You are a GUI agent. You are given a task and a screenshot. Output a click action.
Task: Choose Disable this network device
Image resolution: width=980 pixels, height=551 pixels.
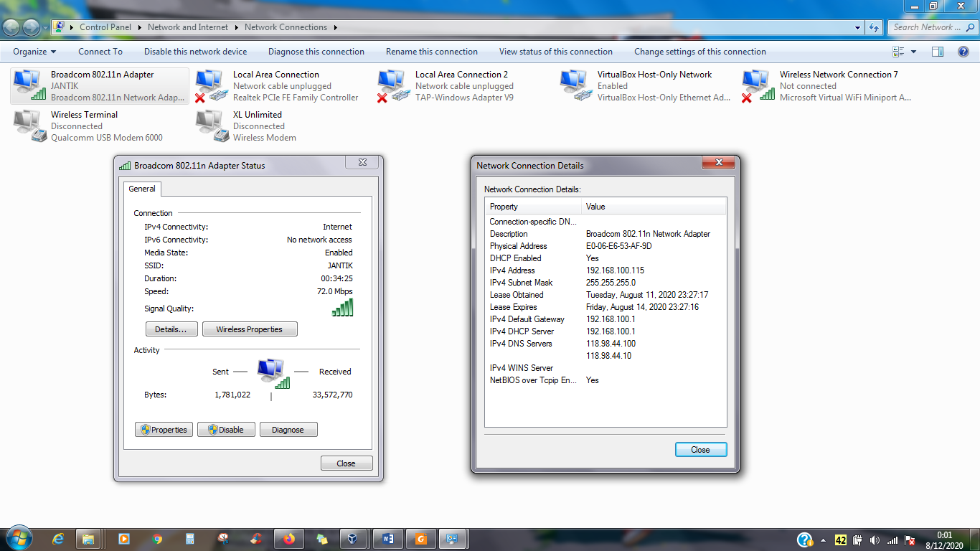[x=195, y=52]
